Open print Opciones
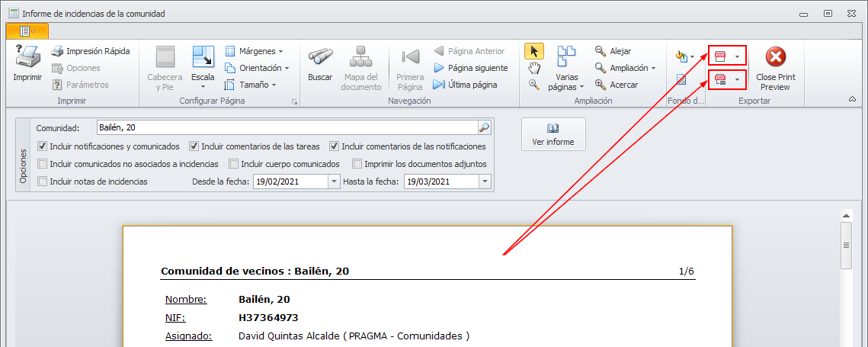This screenshot has height=347, width=868. pyautogui.click(x=76, y=68)
